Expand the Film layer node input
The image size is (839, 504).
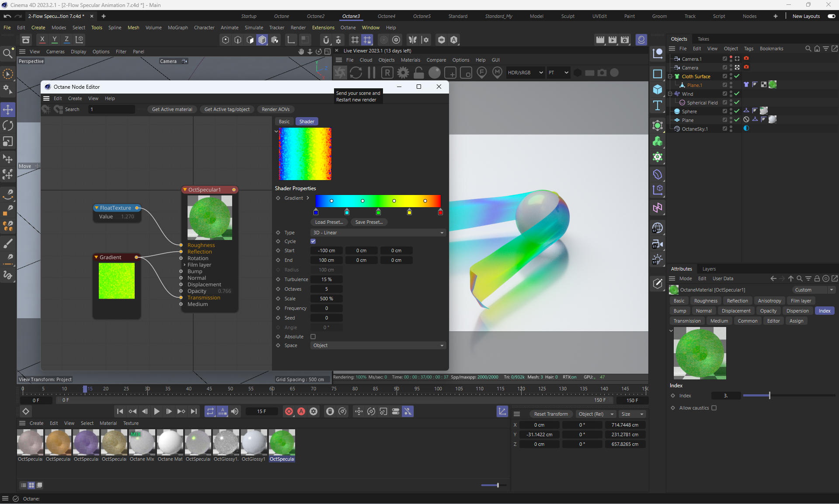[185, 265]
